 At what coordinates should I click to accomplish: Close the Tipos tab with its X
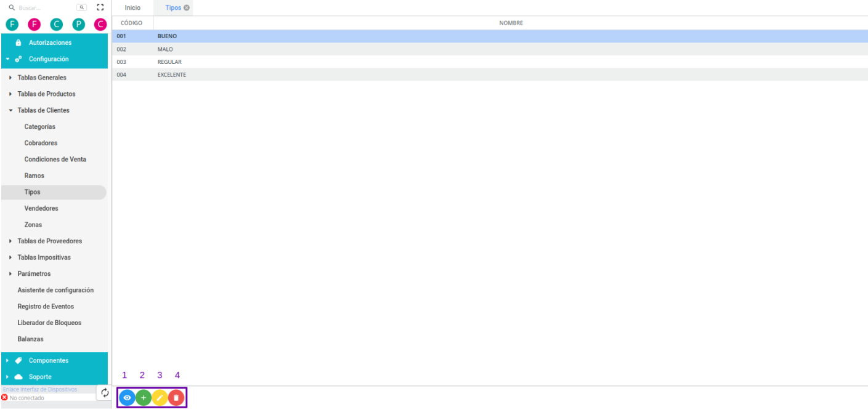187,8
